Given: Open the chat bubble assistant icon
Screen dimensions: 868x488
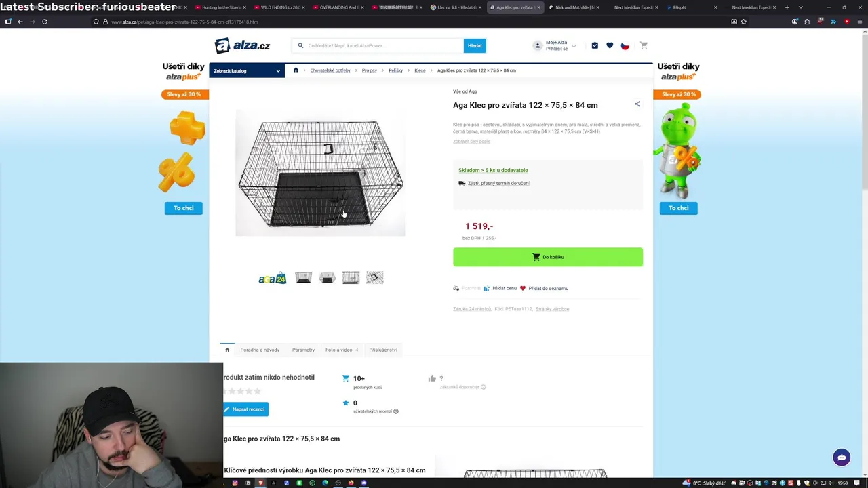Looking at the screenshot, I should click(x=842, y=457).
